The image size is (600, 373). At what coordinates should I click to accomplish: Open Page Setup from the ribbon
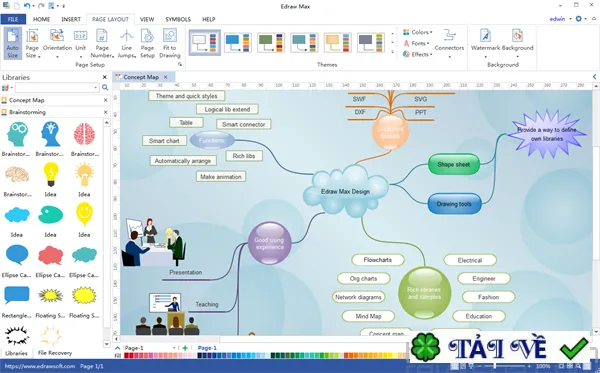click(147, 43)
